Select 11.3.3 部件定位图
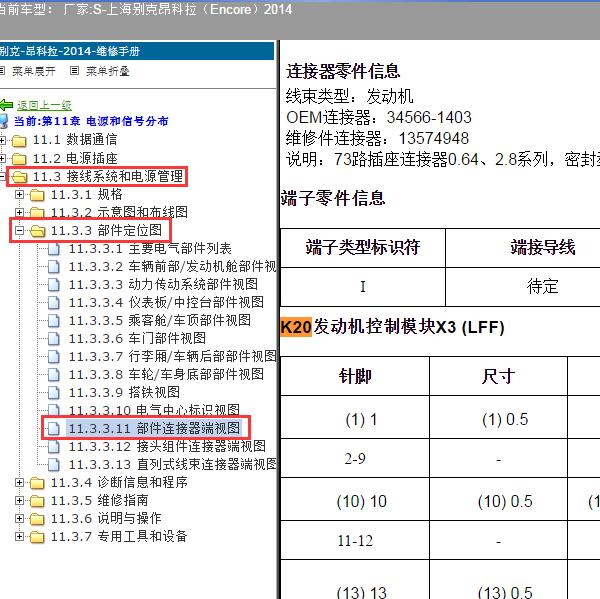This screenshot has width=600, height=599. click(x=106, y=230)
